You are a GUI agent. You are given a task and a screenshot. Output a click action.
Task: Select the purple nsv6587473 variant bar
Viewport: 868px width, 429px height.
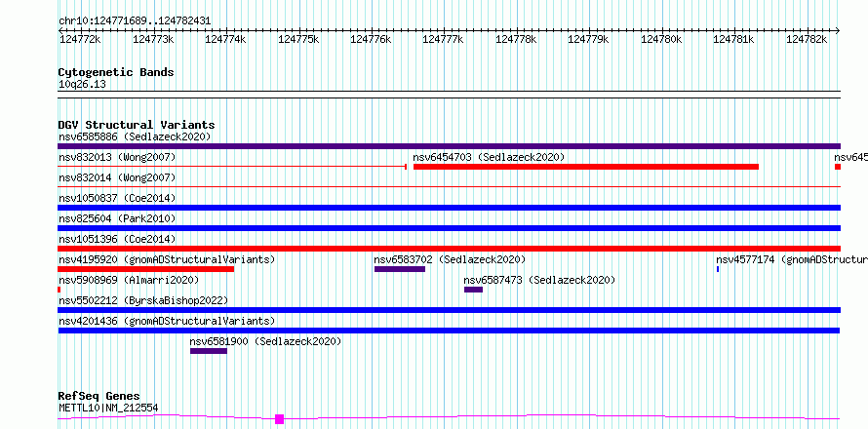pyautogui.click(x=473, y=290)
